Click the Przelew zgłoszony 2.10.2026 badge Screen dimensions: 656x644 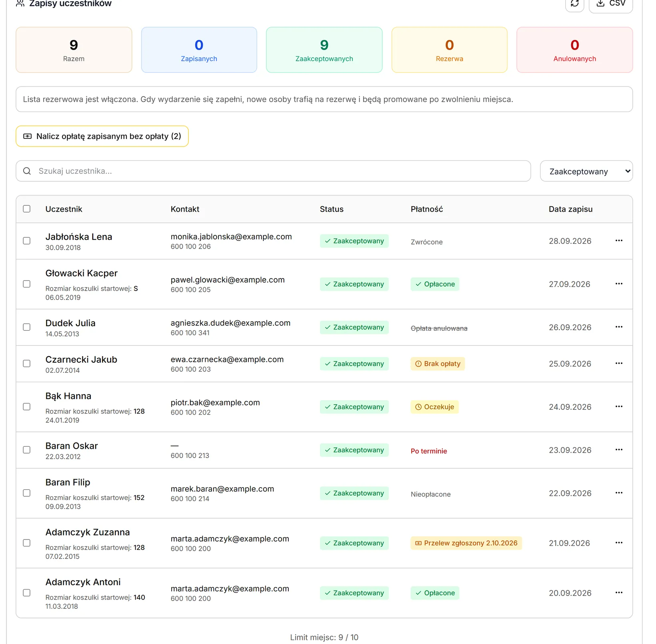click(x=466, y=543)
